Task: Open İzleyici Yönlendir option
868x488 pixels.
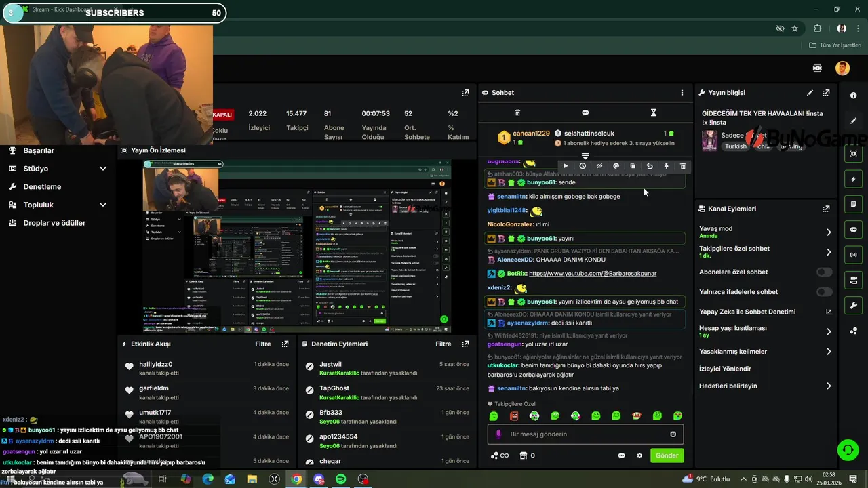Action: pos(725,369)
